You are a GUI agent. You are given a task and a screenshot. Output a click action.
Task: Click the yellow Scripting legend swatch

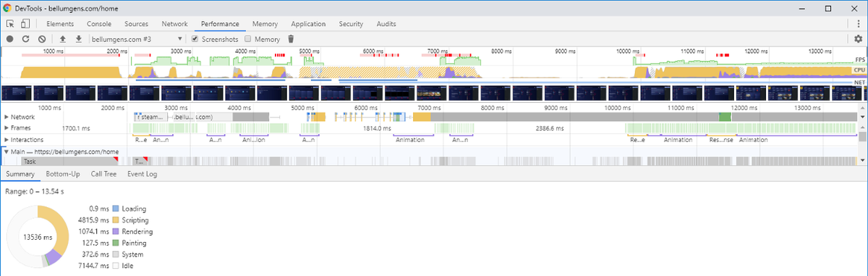(116, 220)
